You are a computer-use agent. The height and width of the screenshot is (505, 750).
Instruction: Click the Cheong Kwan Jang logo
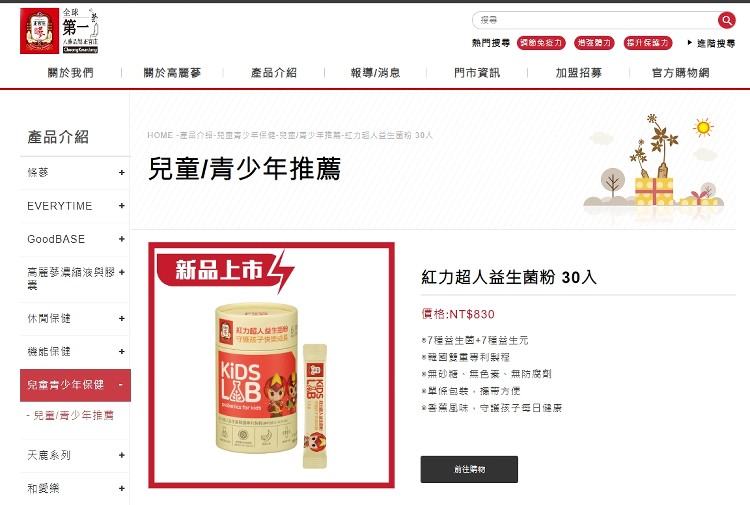[x=59, y=31]
